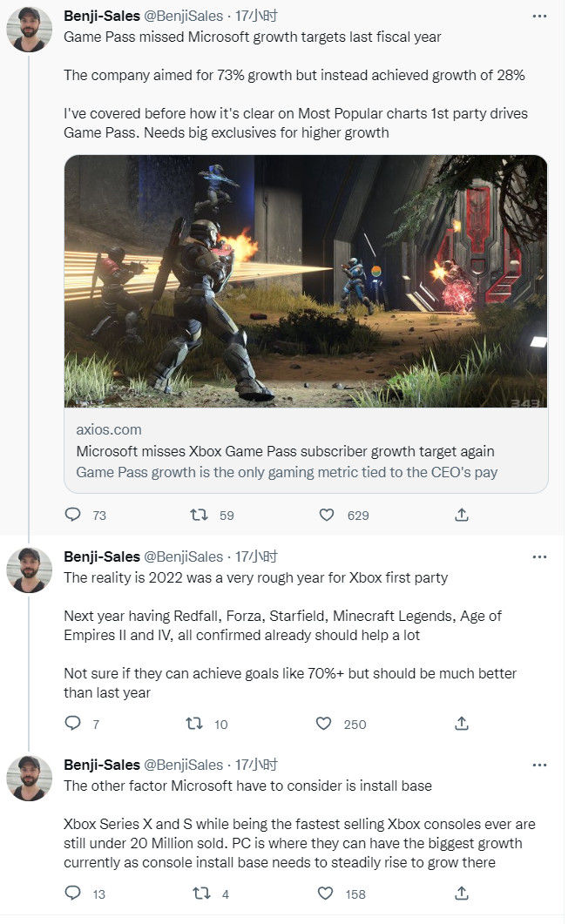The image size is (575, 924).
Task: Like the install base tweet with 158 likes
Action: pos(326,894)
